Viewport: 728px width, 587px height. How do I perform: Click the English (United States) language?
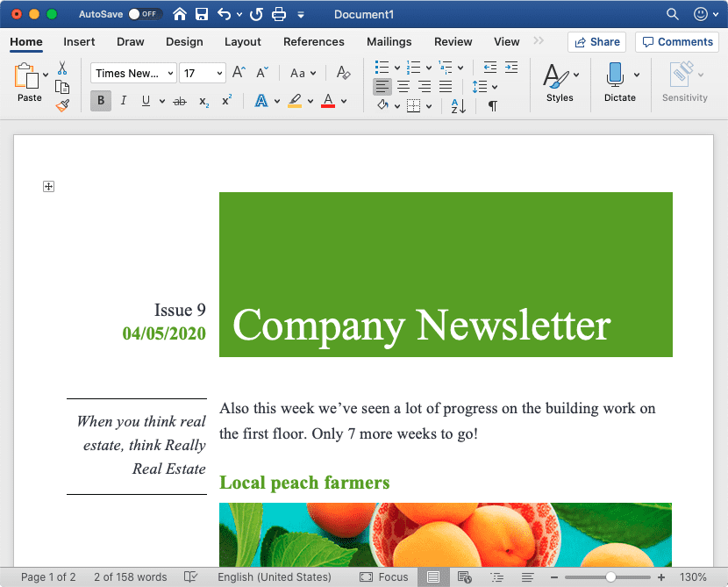click(x=275, y=577)
